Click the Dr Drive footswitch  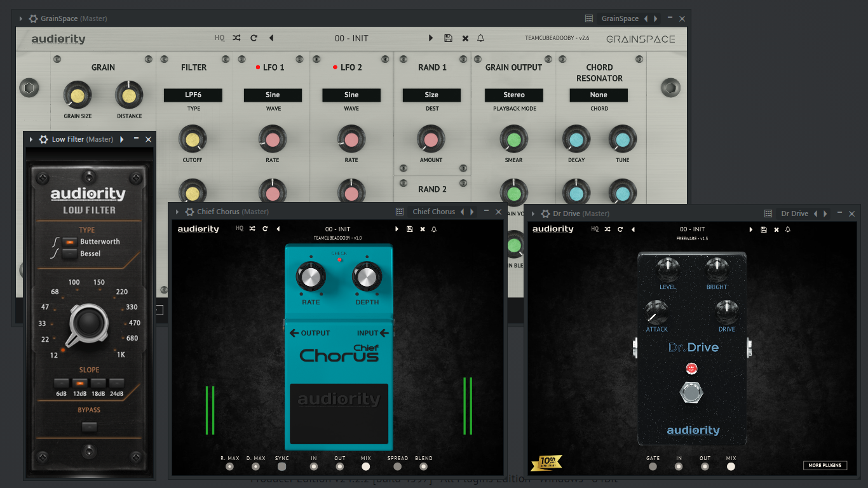pos(692,393)
